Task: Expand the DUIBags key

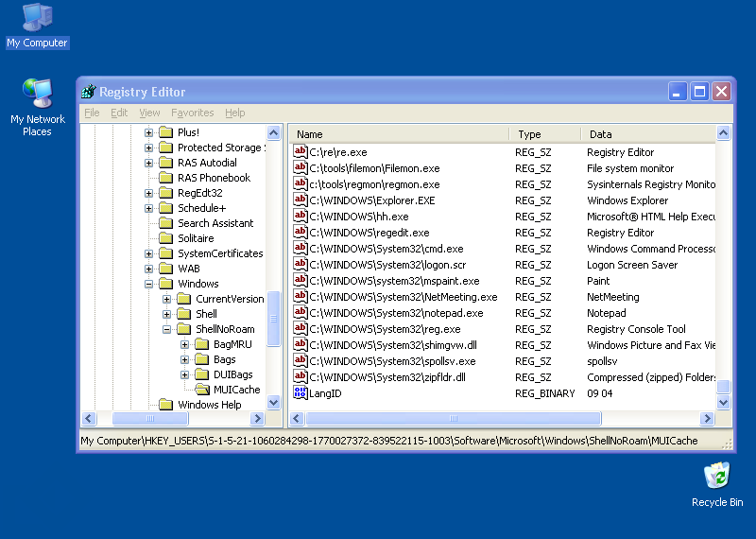Action: (x=184, y=374)
